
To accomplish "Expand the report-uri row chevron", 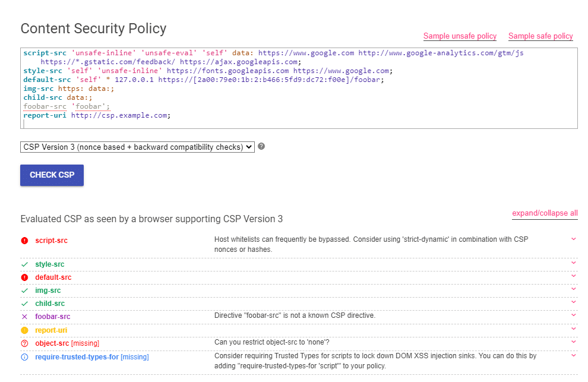I will pyautogui.click(x=573, y=329).
